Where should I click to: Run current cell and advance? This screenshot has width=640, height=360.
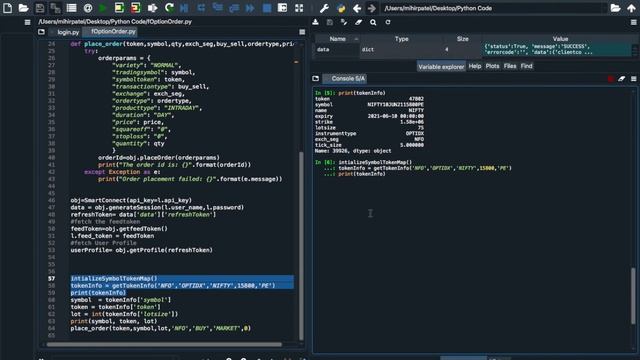136,8
